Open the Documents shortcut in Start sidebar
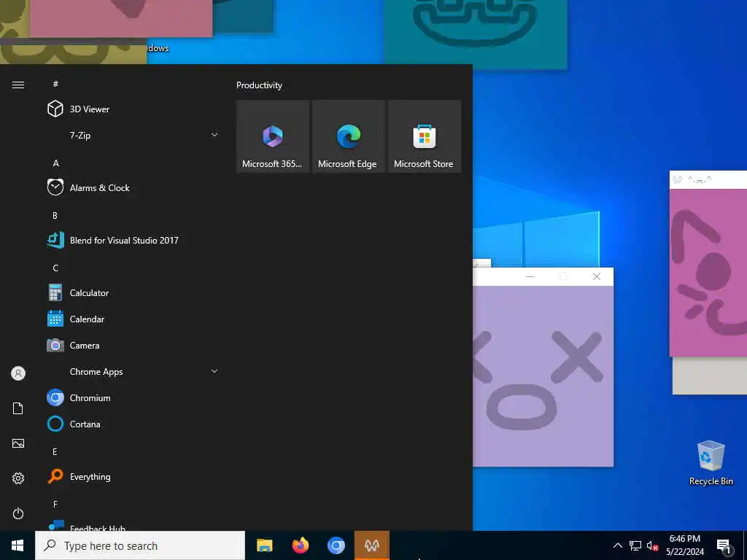The image size is (747, 560). click(18, 408)
